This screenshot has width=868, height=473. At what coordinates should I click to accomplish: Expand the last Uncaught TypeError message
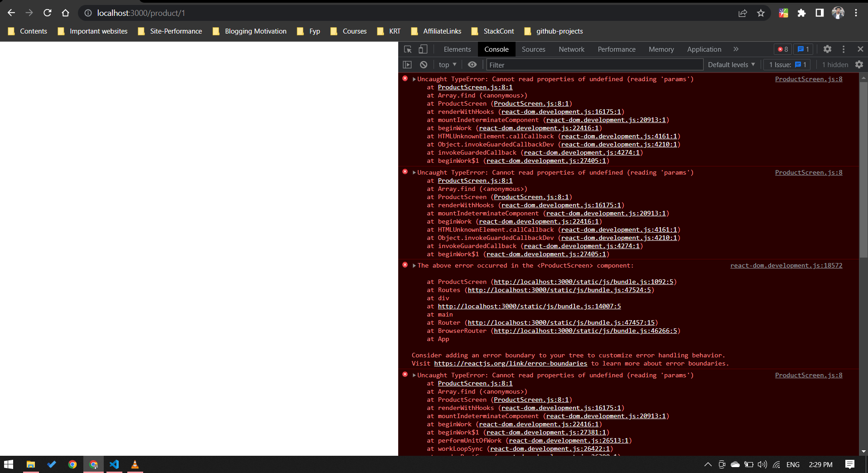[414, 375]
